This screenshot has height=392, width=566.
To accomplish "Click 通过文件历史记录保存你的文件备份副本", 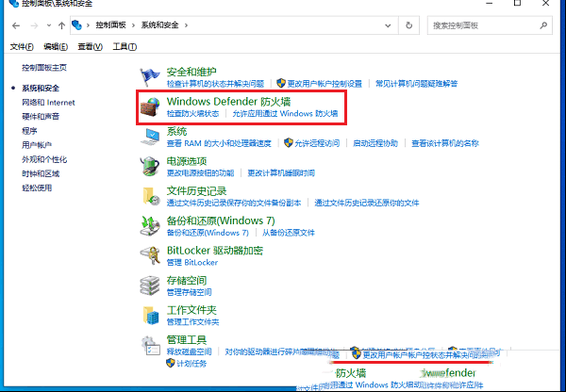I will [234, 203].
